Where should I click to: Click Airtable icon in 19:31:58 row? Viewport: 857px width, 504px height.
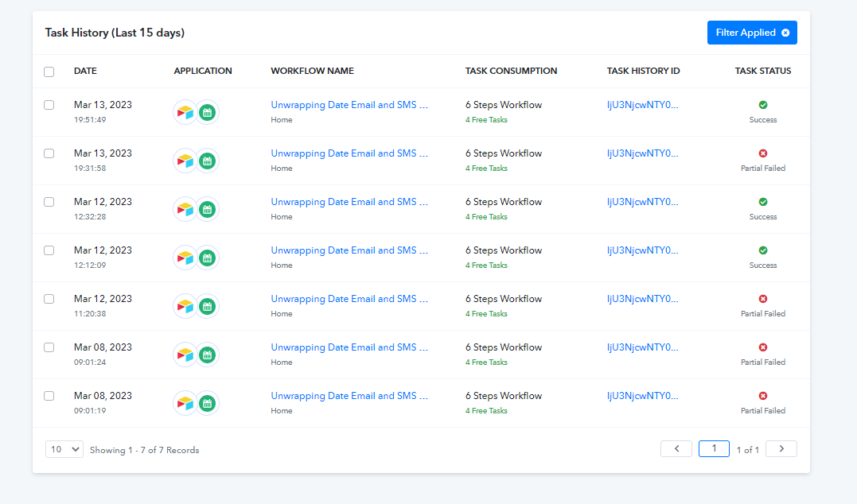coord(185,161)
